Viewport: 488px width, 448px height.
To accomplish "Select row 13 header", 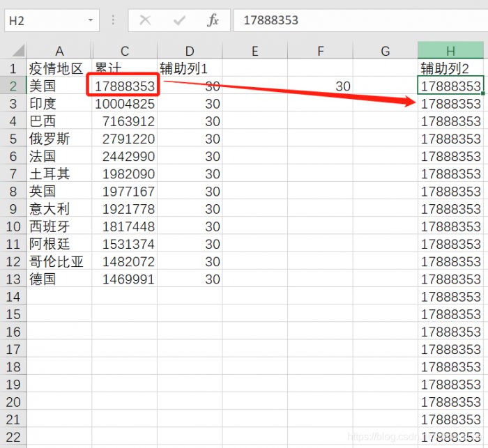I will (13, 279).
